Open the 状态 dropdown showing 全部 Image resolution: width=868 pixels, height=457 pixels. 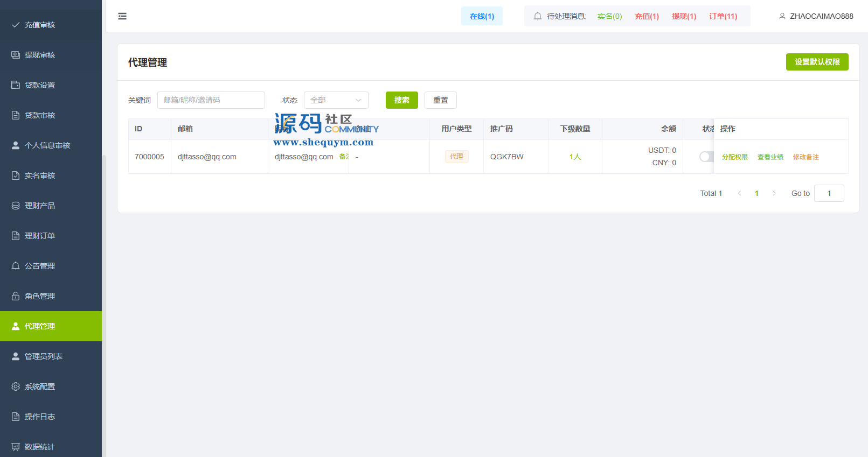(336, 100)
